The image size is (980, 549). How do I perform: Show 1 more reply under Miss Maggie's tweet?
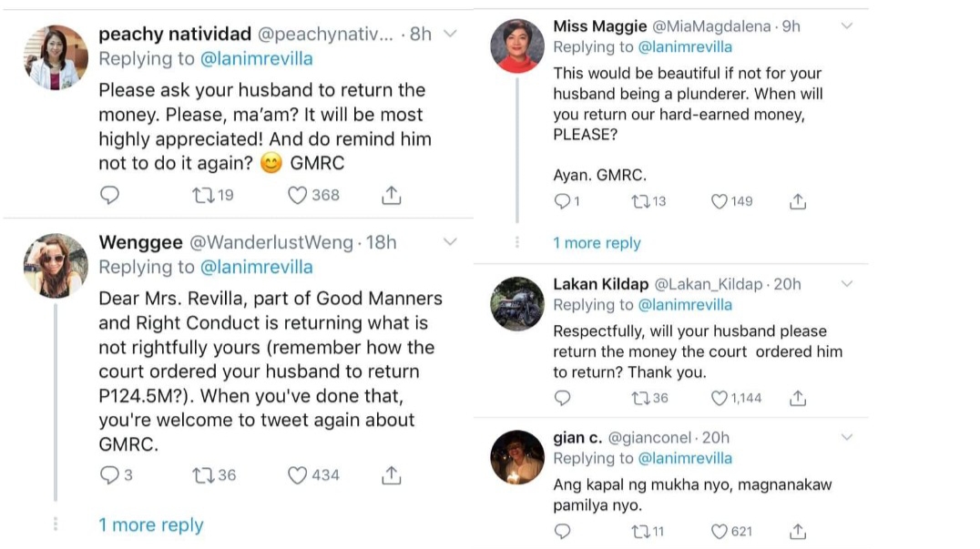point(597,243)
